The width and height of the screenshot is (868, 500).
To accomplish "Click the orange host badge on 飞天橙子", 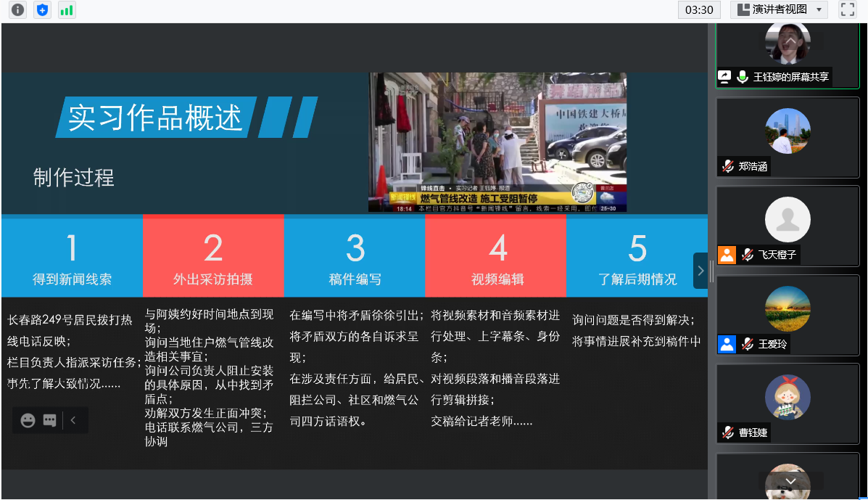I will [x=727, y=255].
